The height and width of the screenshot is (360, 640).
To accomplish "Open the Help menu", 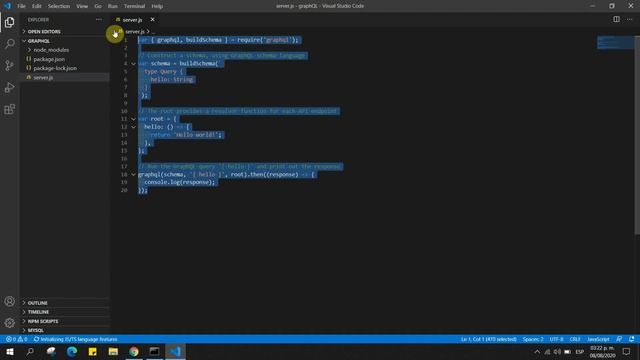I will (157, 6).
